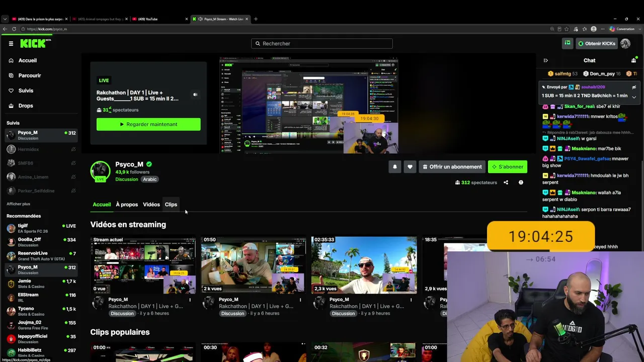Viewport: 644px width, 362px height.
Task: Open Hermidox in the followed list
Action: (x=41, y=149)
